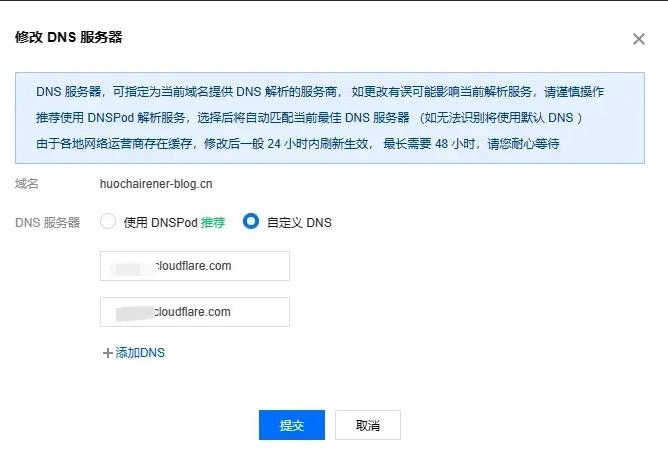Close the 修改 DNS 服务器 dialog

click(639, 39)
